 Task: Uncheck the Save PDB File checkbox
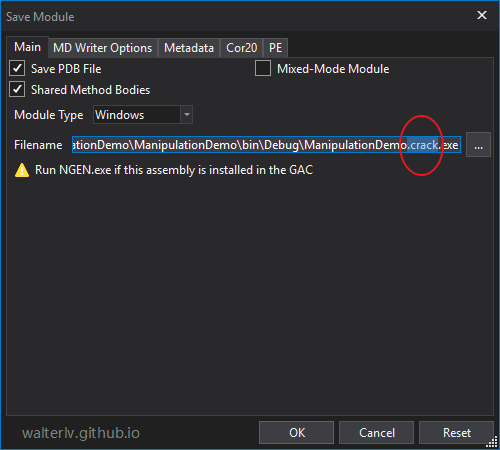[x=17, y=69]
